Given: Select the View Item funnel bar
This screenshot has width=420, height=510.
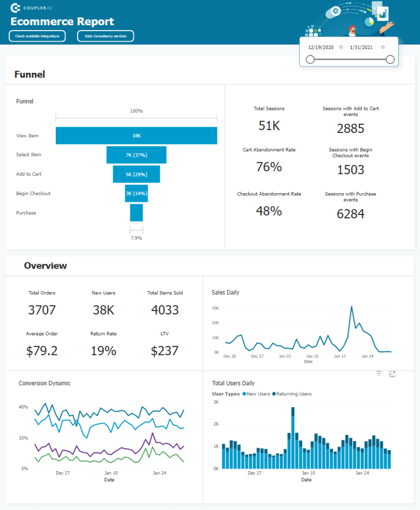Looking at the screenshot, I should pyautogui.click(x=136, y=136).
